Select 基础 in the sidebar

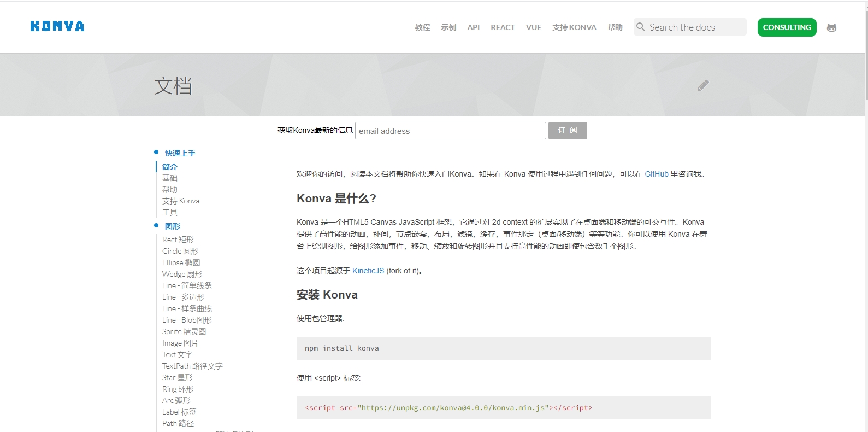170,178
